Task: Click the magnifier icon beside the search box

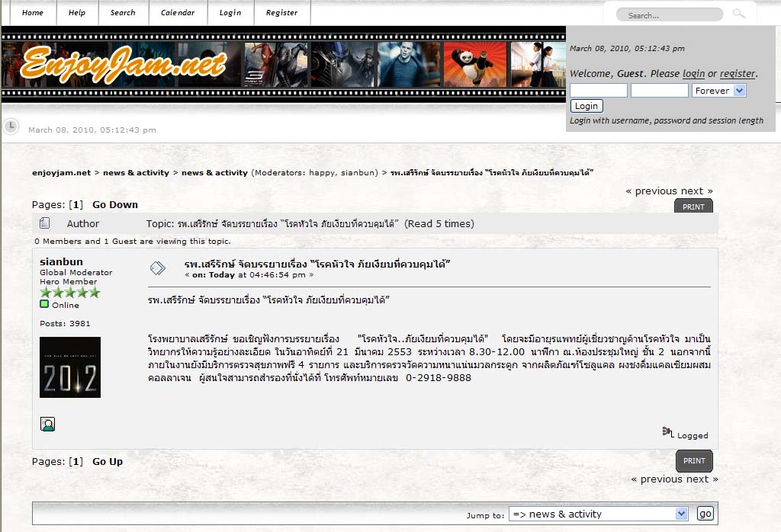Action: pos(738,14)
